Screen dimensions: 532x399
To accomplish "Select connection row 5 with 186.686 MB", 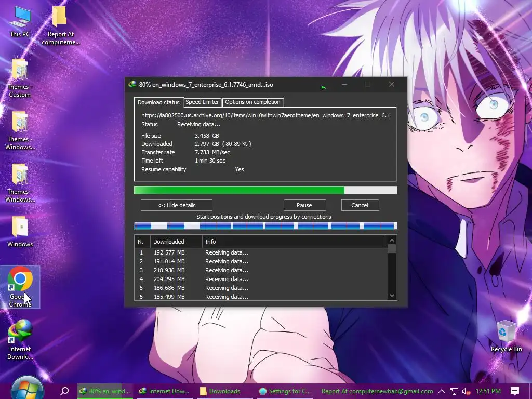I will pos(261,288).
